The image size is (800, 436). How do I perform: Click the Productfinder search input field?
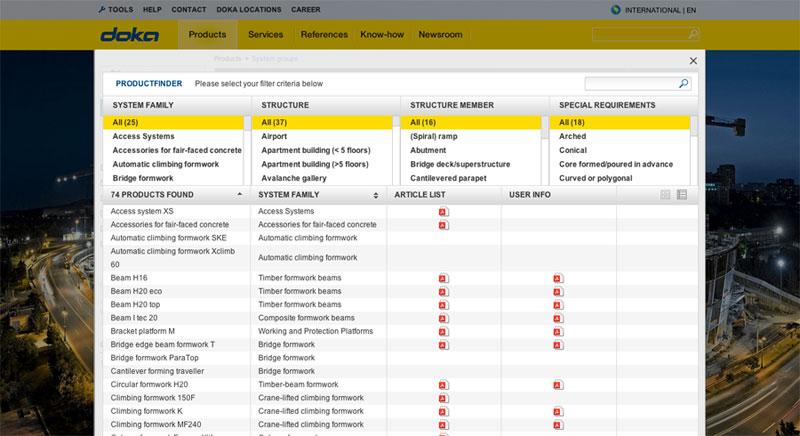(x=631, y=84)
